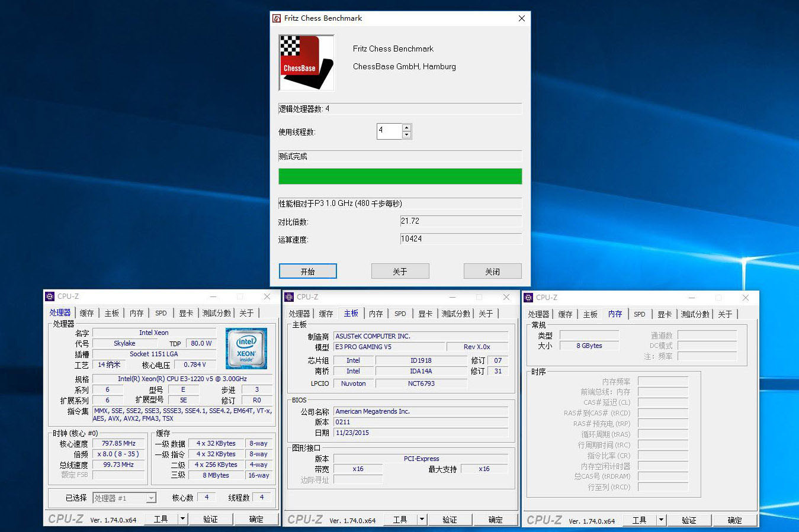The image size is (799, 532).
Task: Switch to 处理器 tab in right CPU-Z
Action: point(539,314)
